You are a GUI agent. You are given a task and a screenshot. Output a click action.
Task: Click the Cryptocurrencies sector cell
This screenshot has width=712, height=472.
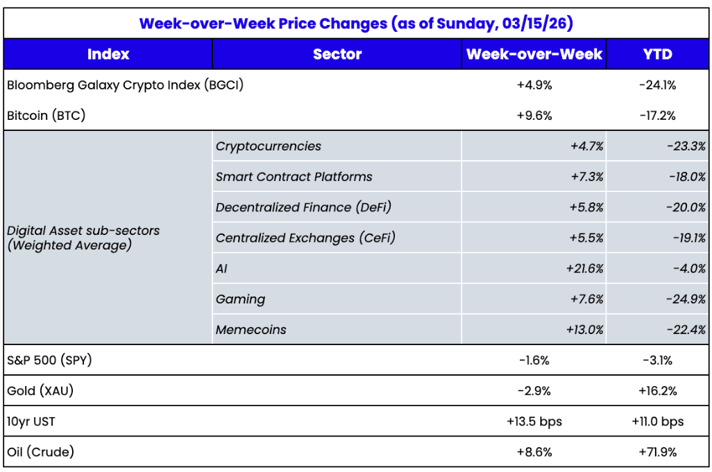pos(268,146)
